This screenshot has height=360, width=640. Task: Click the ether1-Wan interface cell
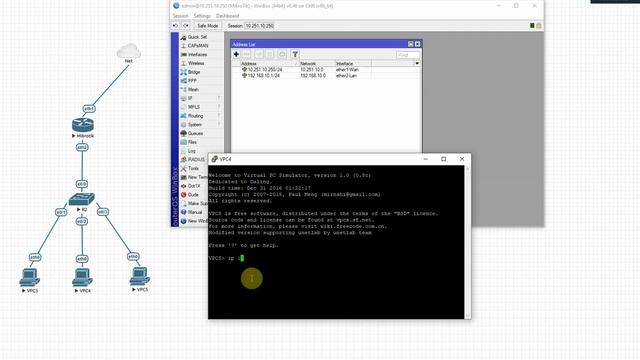point(347,70)
